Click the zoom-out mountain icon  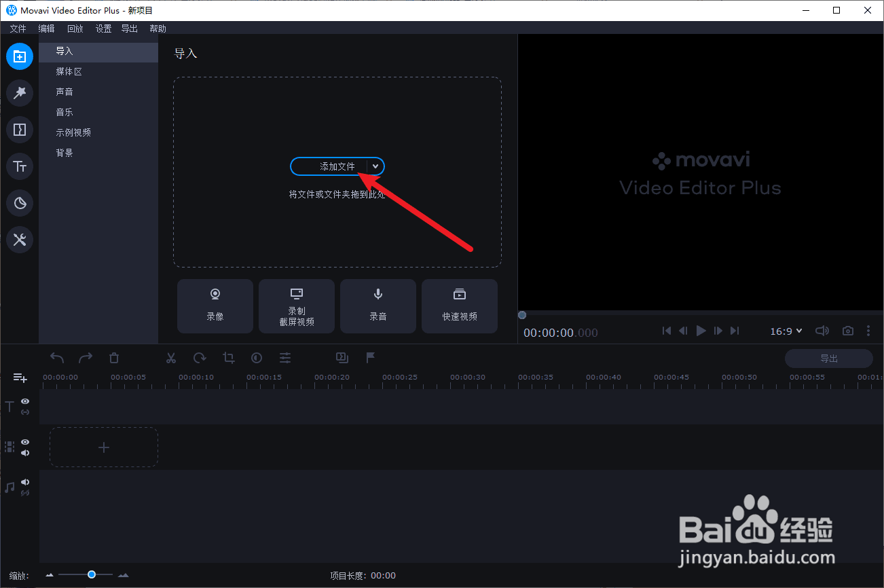coord(50,575)
